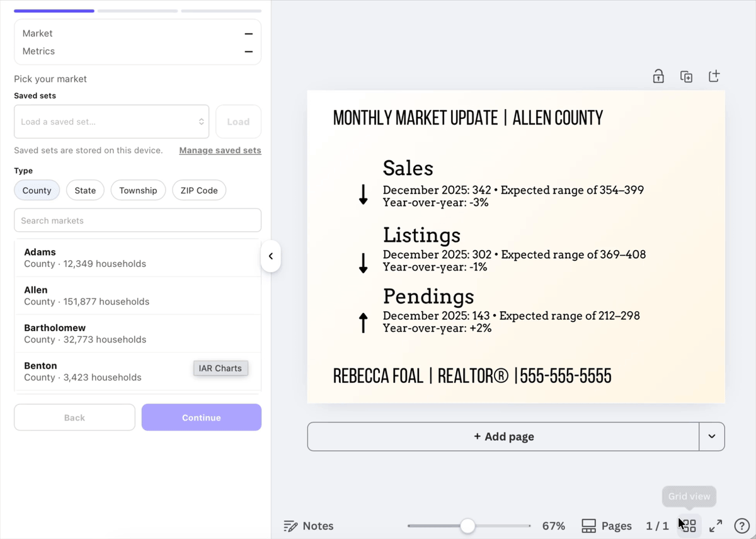Click the duplicate page icon

686,76
